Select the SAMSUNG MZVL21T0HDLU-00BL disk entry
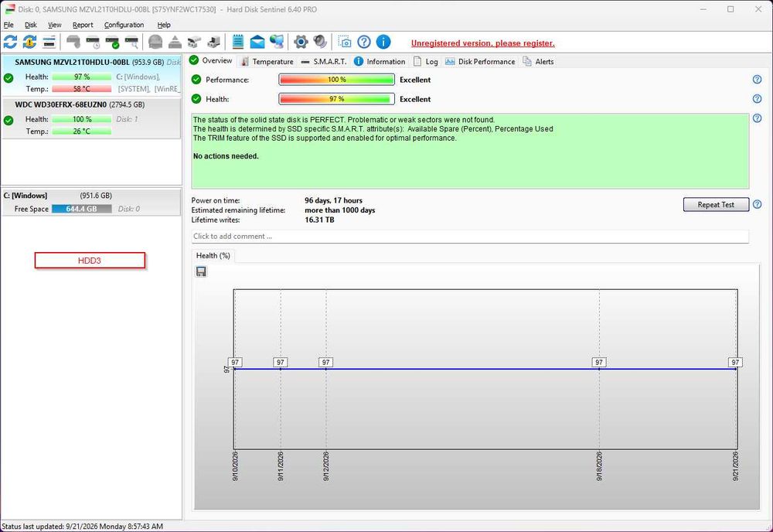 (x=92, y=76)
